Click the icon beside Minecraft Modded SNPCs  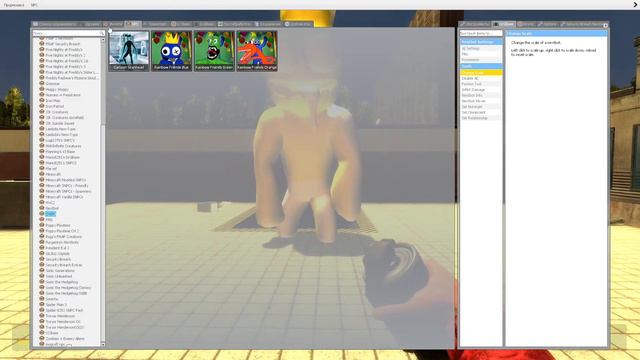pos(42,180)
